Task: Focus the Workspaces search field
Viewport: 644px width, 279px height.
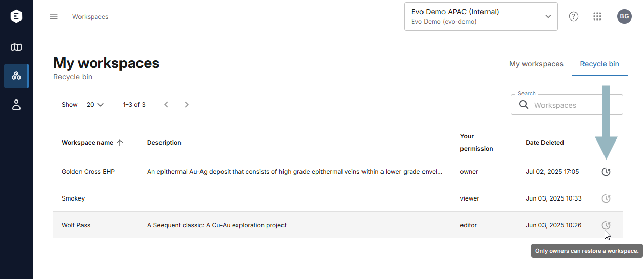Action: pyautogui.click(x=567, y=105)
